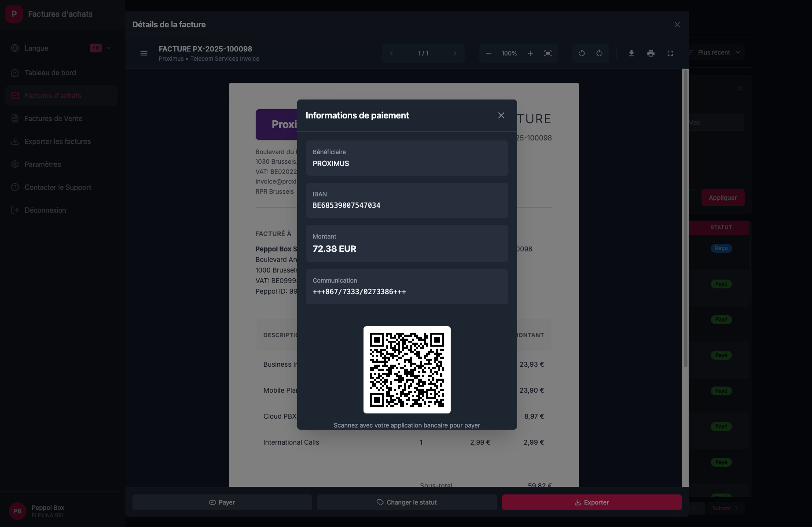Click the home icon beside Tableau de bord

coord(15,73)
